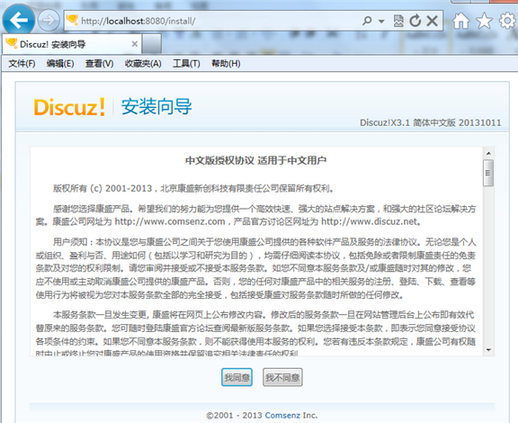Viewport: 518px width, 423px height.
Task: Open the browser home page icon
Action: (x=461, y=21)
